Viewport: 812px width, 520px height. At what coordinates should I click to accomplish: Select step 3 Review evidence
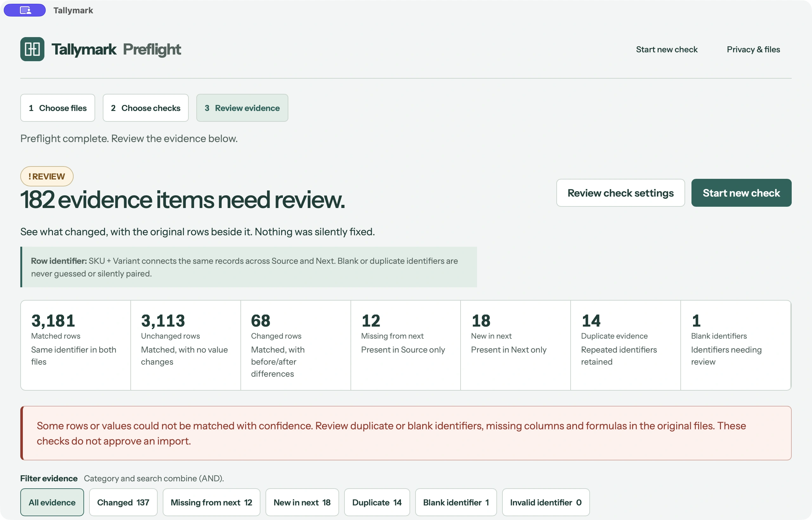[242, 108]
